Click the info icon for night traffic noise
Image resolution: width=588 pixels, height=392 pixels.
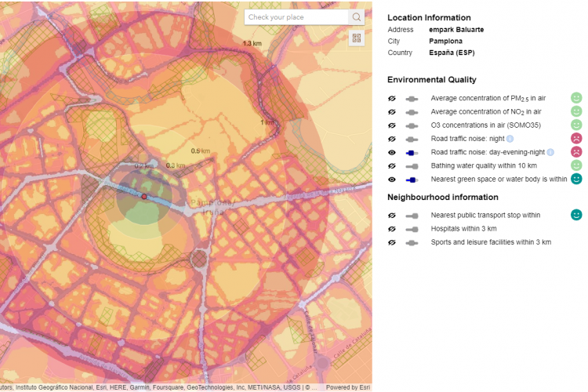pos(510,139)
